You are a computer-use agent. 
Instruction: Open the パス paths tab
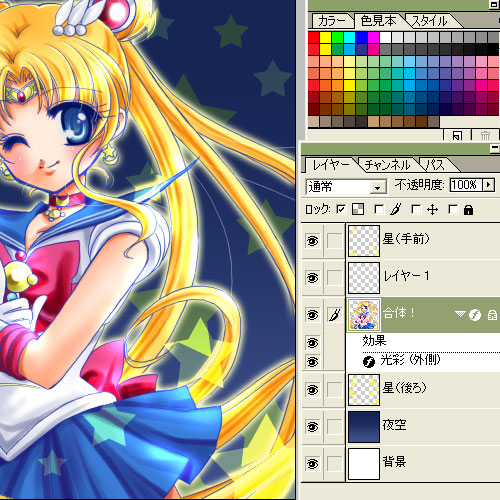tap(435, 165)
